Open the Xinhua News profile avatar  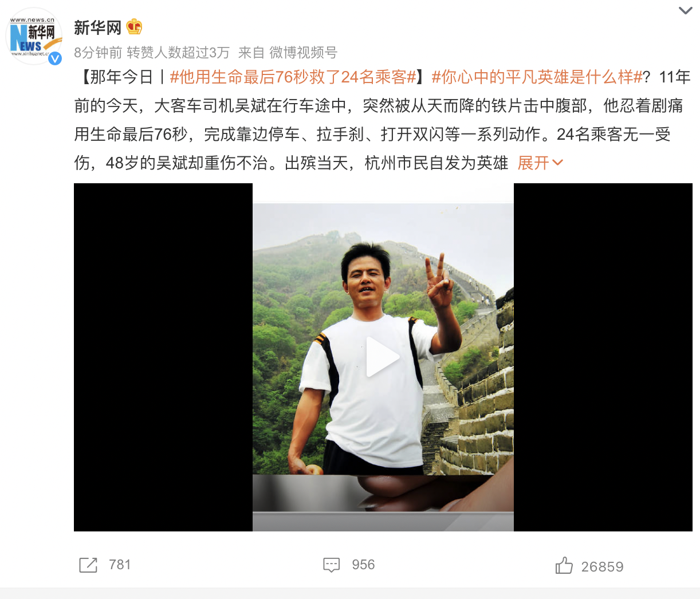34,37
